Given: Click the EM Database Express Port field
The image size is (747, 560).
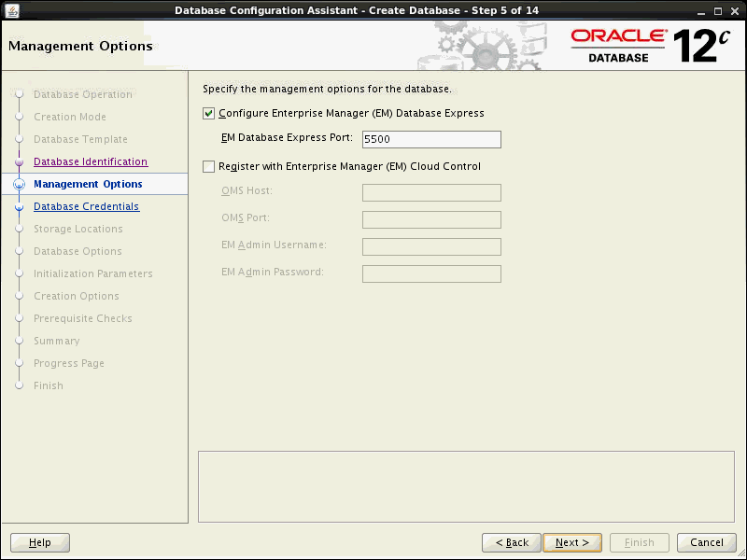Looking at the screenshot, I should pyautogui.click(x=431, y=139).
